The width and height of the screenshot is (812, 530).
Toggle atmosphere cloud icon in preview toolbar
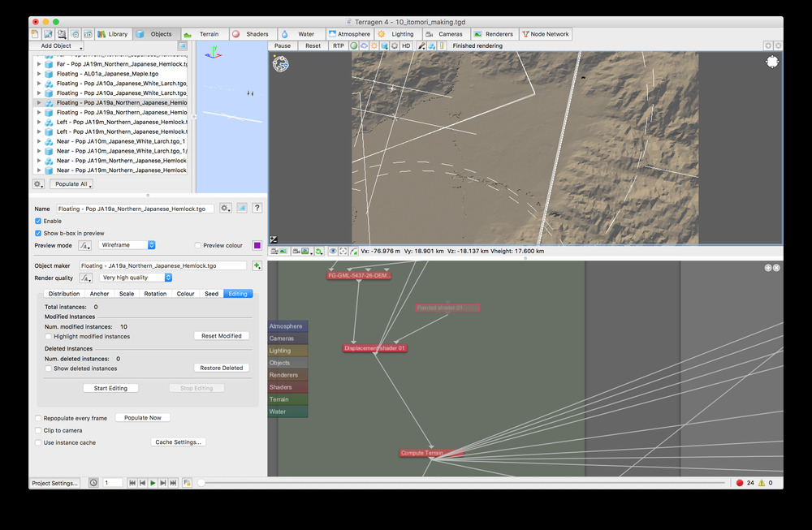pyautogui.click(x=364, y=45)
